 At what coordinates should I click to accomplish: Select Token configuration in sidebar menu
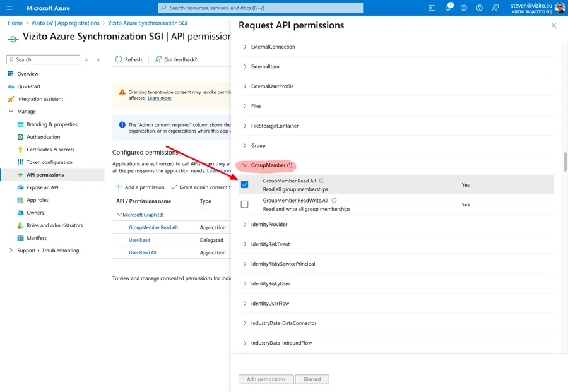pos(49,162)
